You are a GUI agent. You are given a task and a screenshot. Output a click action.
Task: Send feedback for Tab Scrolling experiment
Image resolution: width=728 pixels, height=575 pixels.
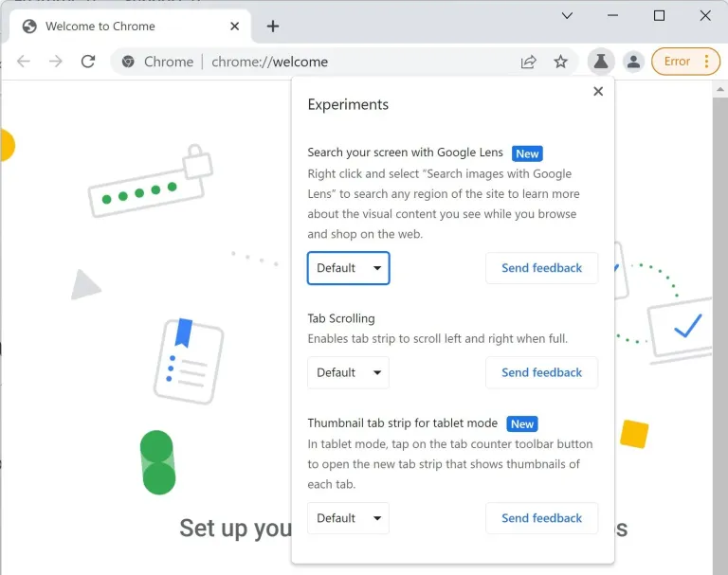pos(541,372)
